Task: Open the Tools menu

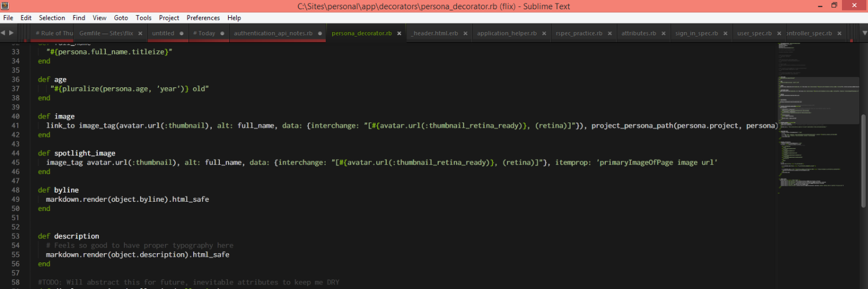Action: point(144,18)
